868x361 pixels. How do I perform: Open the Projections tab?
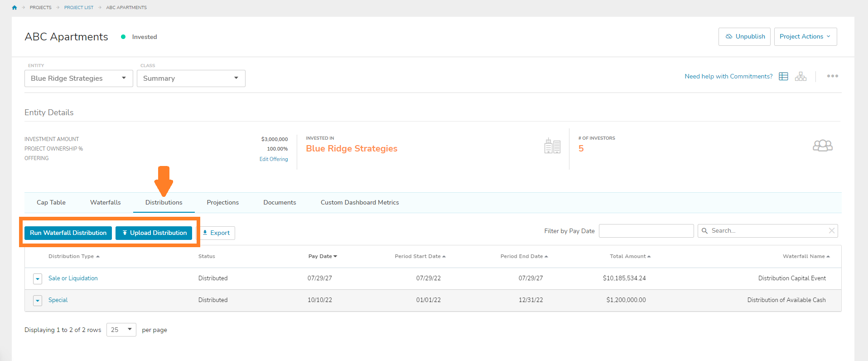tap(222, 203)
